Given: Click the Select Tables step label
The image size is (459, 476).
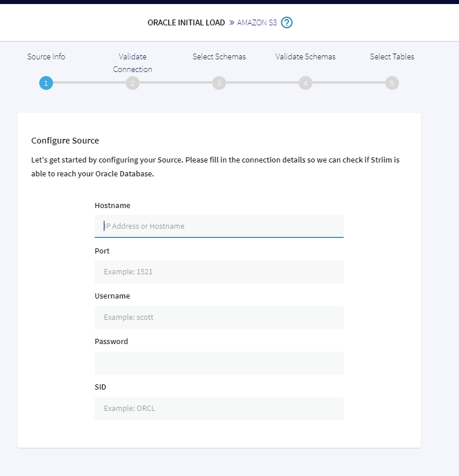Looking at the screenshot, I should [x=392, y=56].
